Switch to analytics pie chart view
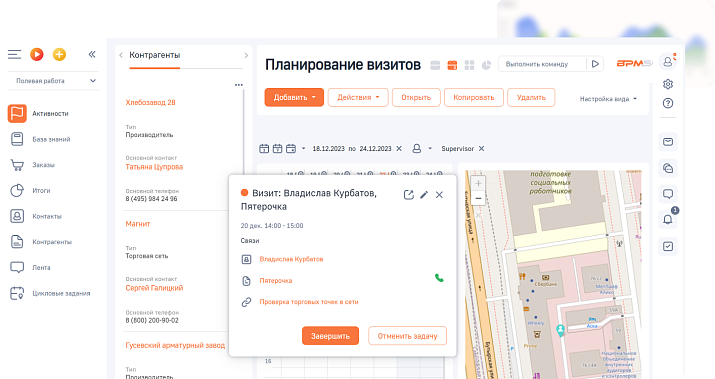Screen dimensions: 715x379 coord(487,65)
